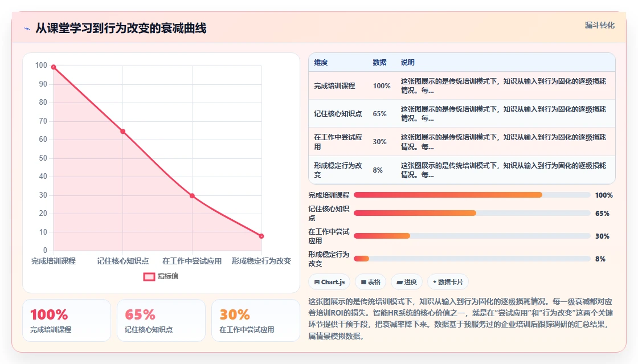
Task: Click the 数据 column header
Action: 379,62
